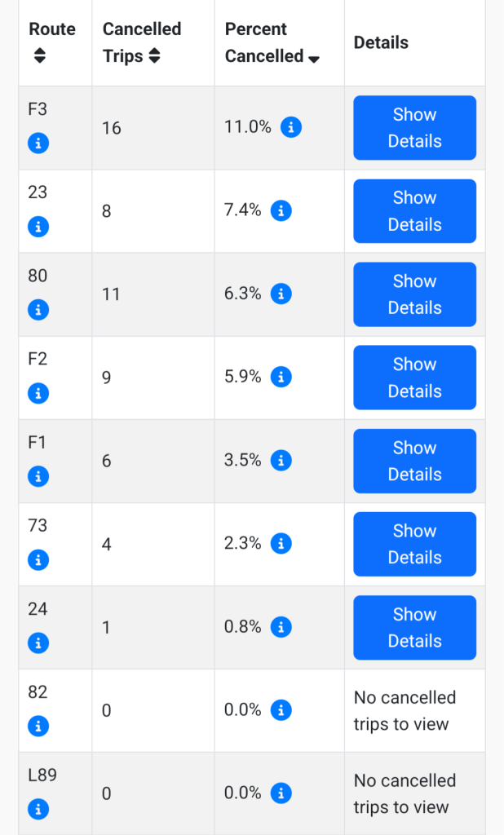
Task: Open the info icon next to 6.3%
Action: pos(281,294)
